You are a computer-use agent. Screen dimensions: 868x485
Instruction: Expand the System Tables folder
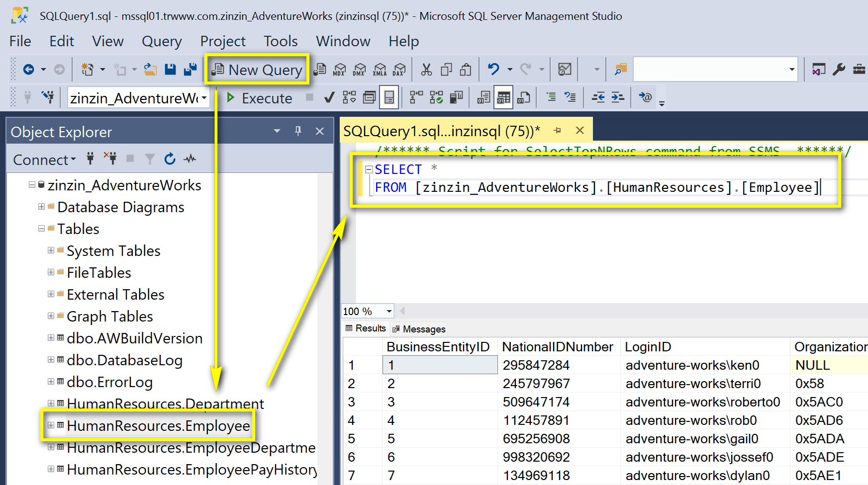(51, 250)
